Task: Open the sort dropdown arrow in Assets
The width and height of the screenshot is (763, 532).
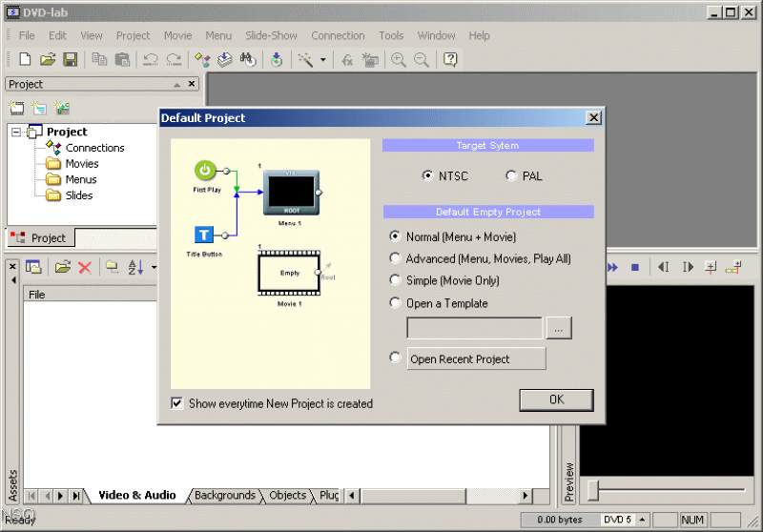Action: tap(154, 267)
